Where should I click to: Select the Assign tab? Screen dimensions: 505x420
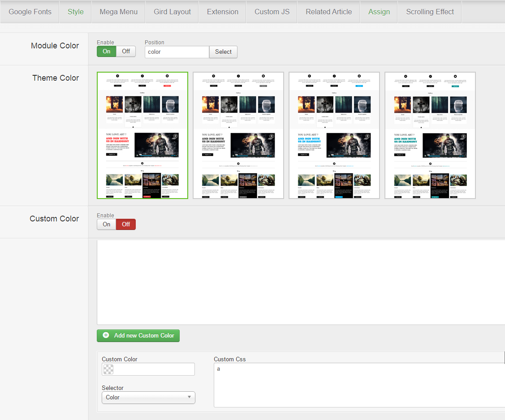[x=379, y=12]
